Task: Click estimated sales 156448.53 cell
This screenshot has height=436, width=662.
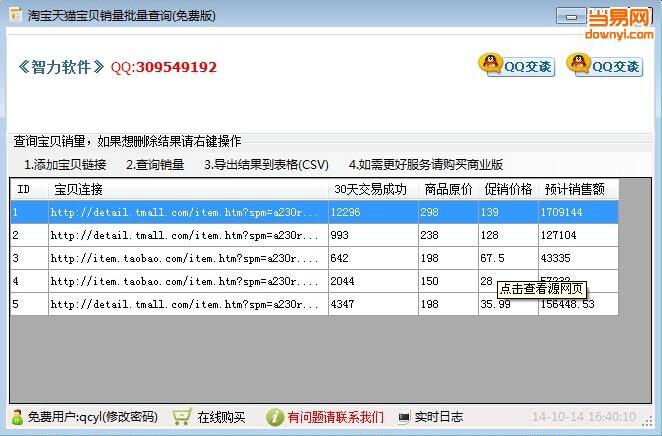Action: coord(578,304)
